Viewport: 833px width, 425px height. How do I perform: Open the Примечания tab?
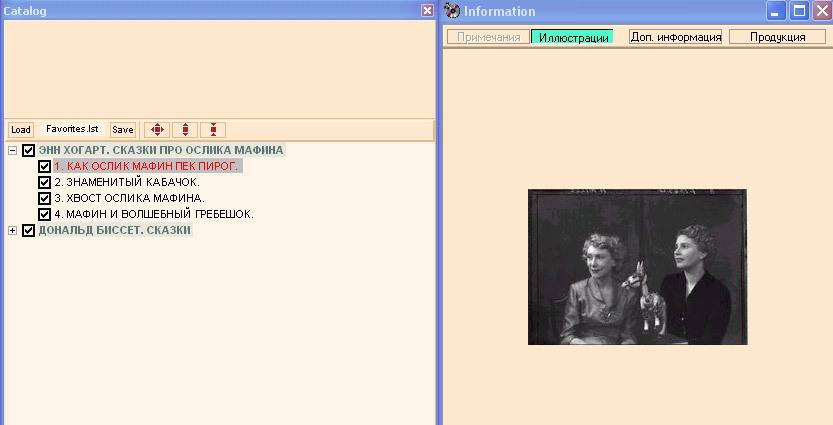pyautogui.click(x=488, y=37)
